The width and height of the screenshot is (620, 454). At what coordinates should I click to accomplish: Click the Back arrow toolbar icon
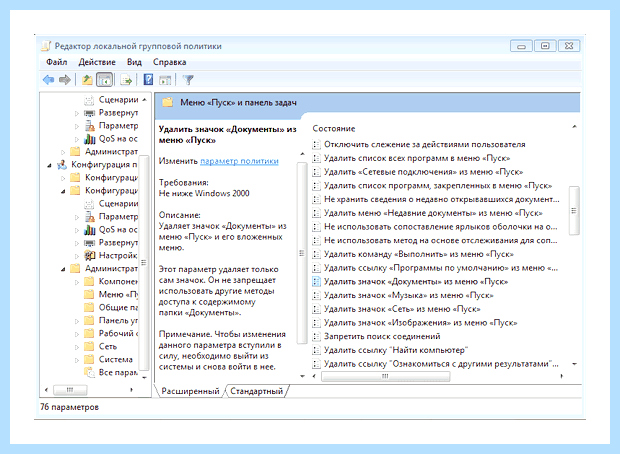[48, 80]
